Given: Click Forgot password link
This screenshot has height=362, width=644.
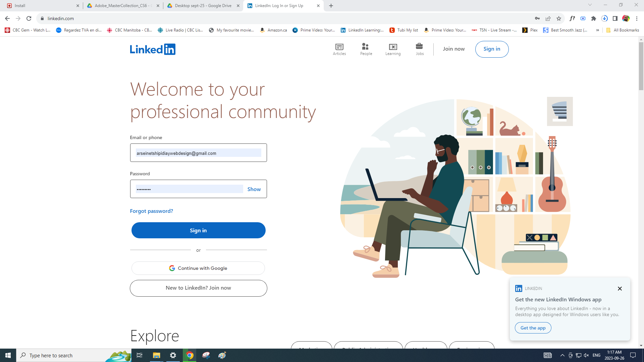Looking at the screenshot, I should tap(151, 211).
